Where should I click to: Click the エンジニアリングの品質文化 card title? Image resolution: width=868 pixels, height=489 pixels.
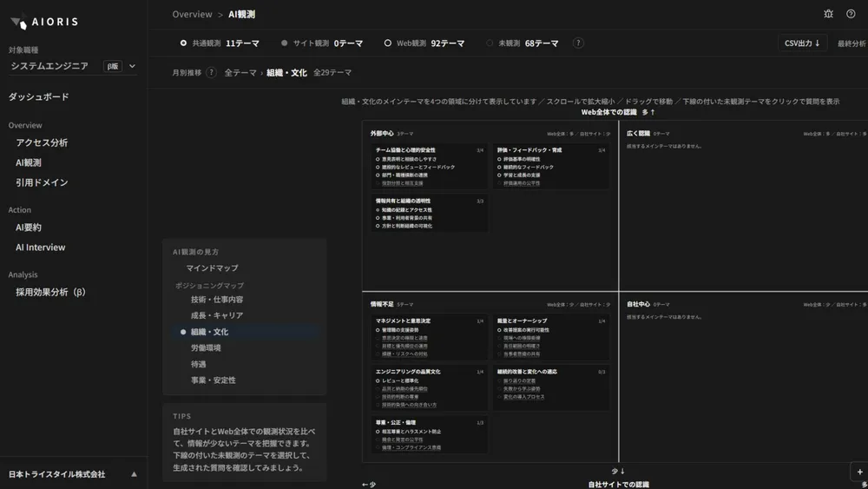pos(408,372)
